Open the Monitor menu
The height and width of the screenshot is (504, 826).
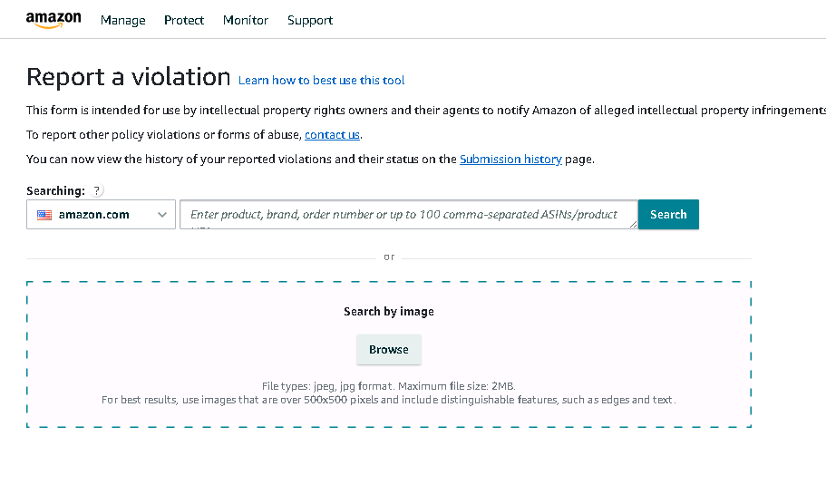click(246, 20)
